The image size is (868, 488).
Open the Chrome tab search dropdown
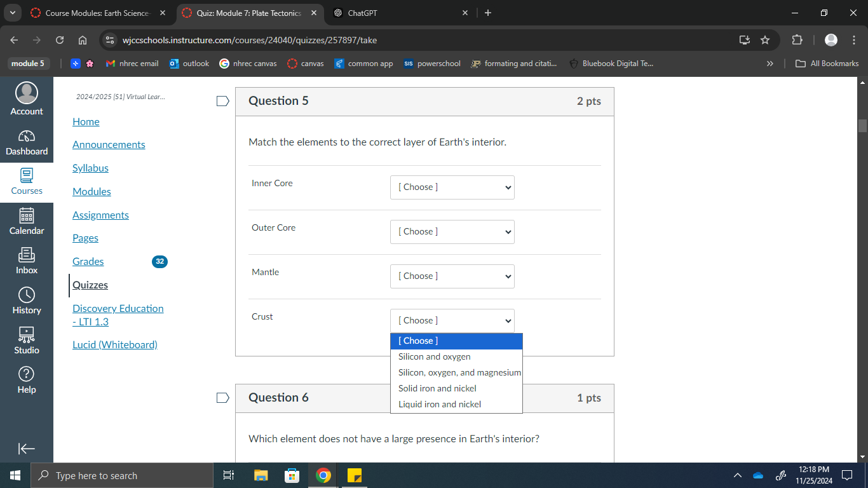(x=13, y=13)
